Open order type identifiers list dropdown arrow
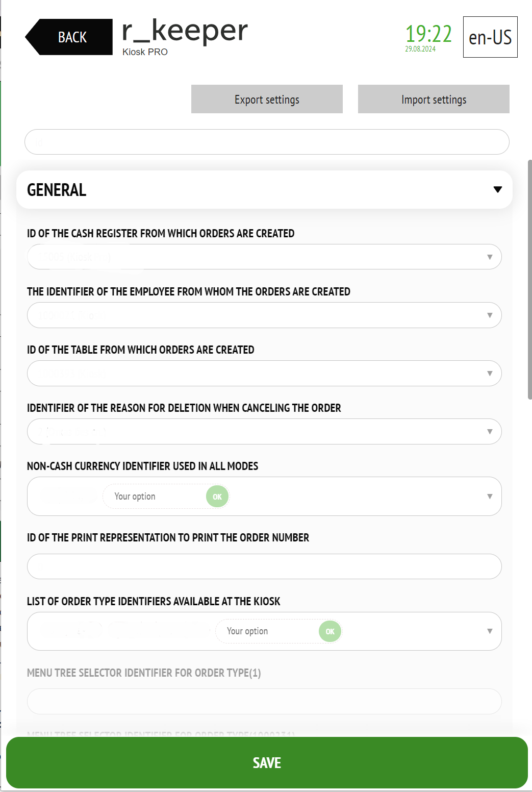 (490, 631)
